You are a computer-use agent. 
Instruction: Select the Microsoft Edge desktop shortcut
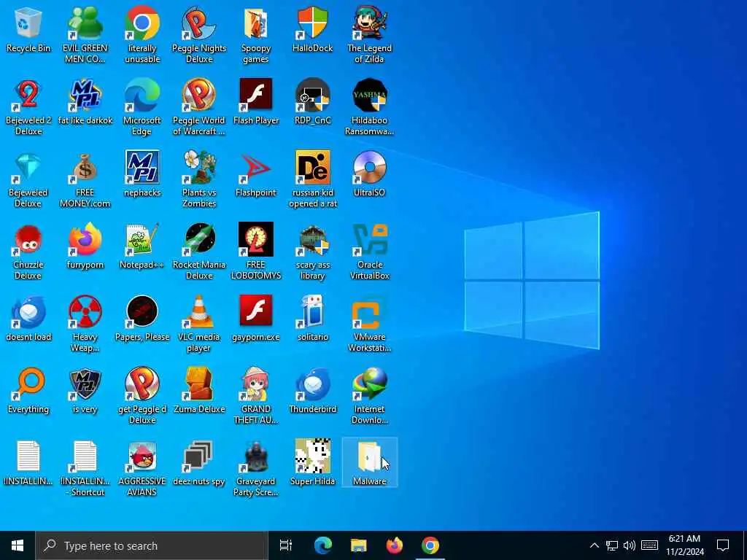coord(142,108)
